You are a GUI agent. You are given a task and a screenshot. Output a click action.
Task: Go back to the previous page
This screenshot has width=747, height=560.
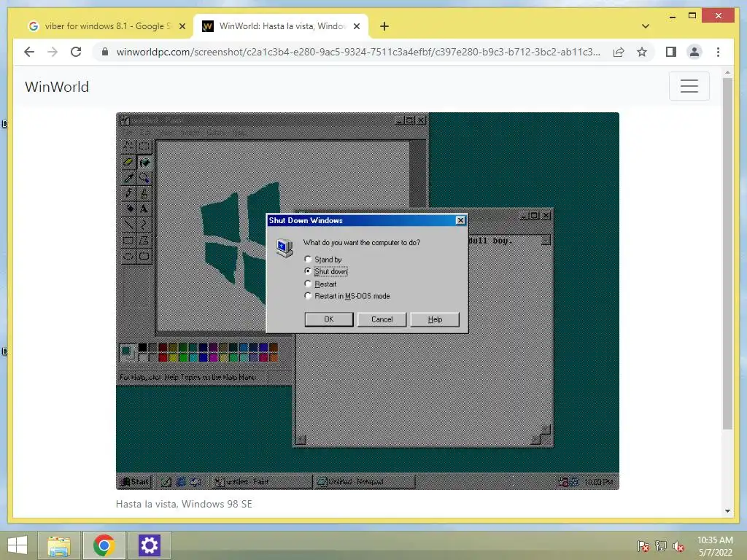[x=29, y=52]
